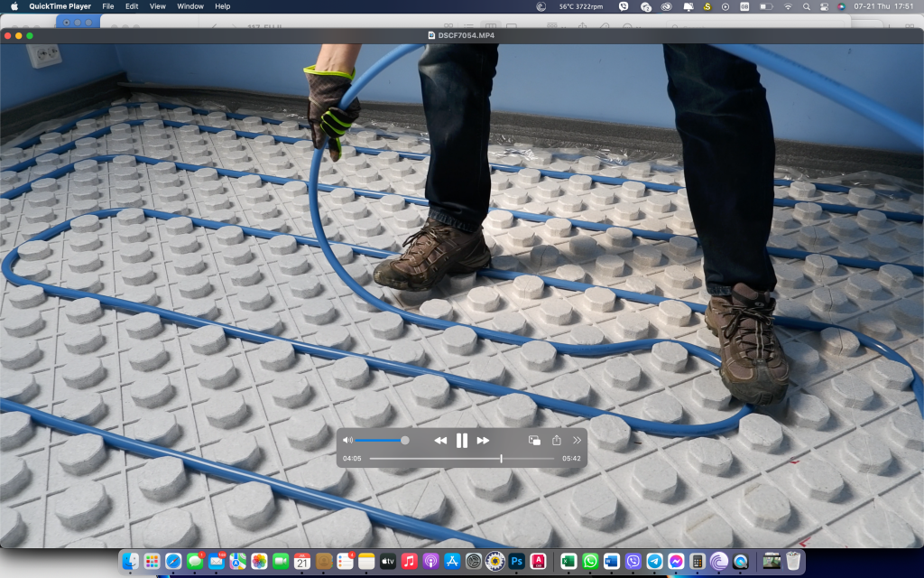
Task: Mute audio with the speaker icon
Action: point(347,440)
